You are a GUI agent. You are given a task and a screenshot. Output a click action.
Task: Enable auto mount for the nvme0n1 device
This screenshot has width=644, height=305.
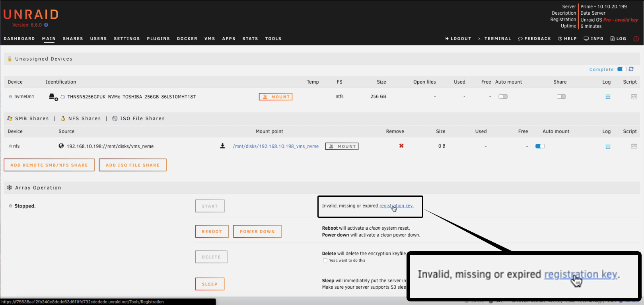503,97
